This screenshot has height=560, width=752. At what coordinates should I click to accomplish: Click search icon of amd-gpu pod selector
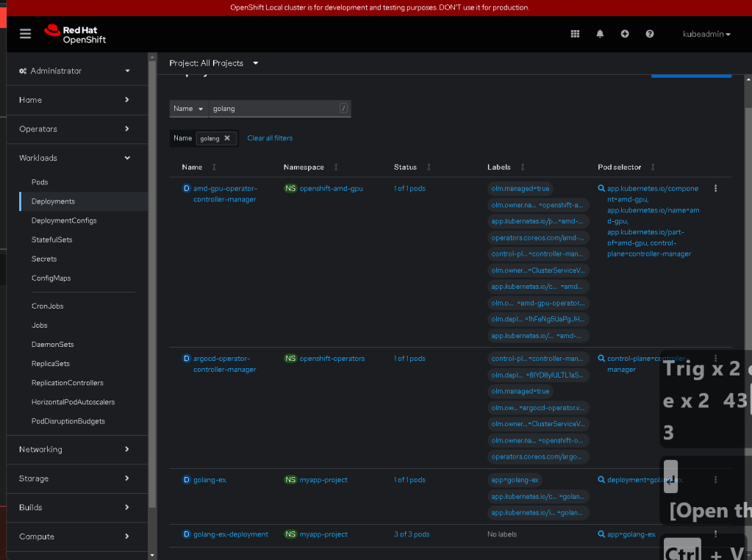pos(601,188)
